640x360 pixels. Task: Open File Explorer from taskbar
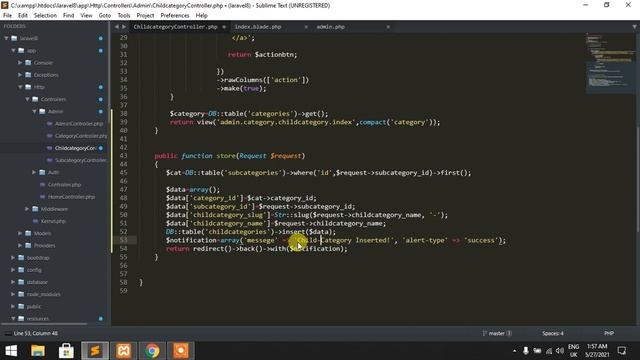point(38,351)
